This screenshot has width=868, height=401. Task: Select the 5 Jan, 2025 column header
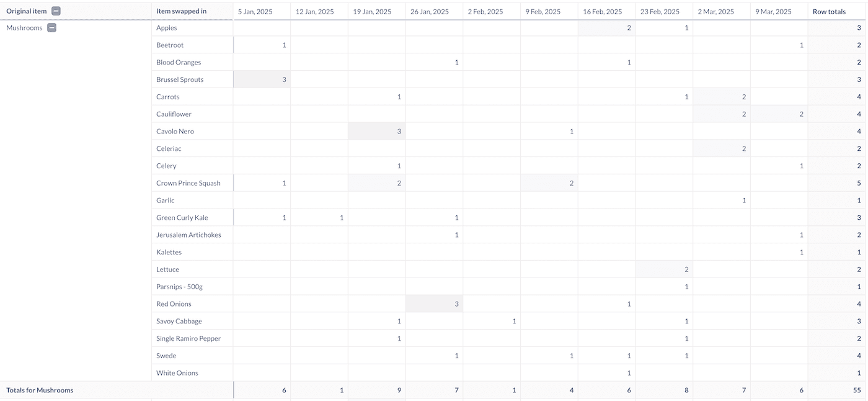tap(256, 12)
